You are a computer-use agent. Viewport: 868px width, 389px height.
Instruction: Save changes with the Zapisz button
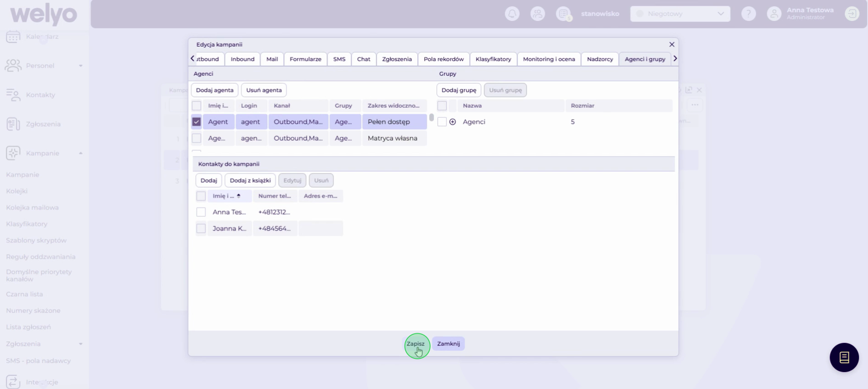[x=416, y=344]
